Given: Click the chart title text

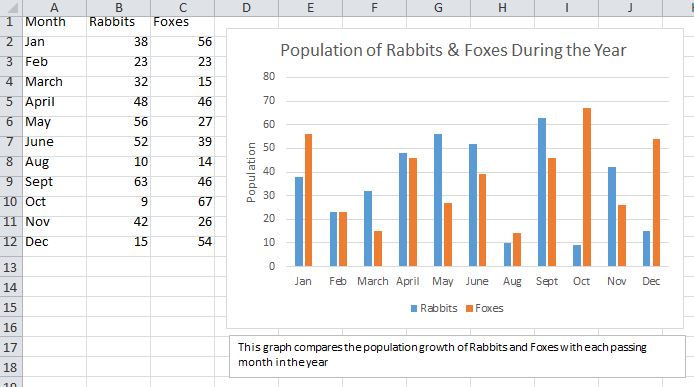Looking at the screenshot, I should click(x=453, y=50).
